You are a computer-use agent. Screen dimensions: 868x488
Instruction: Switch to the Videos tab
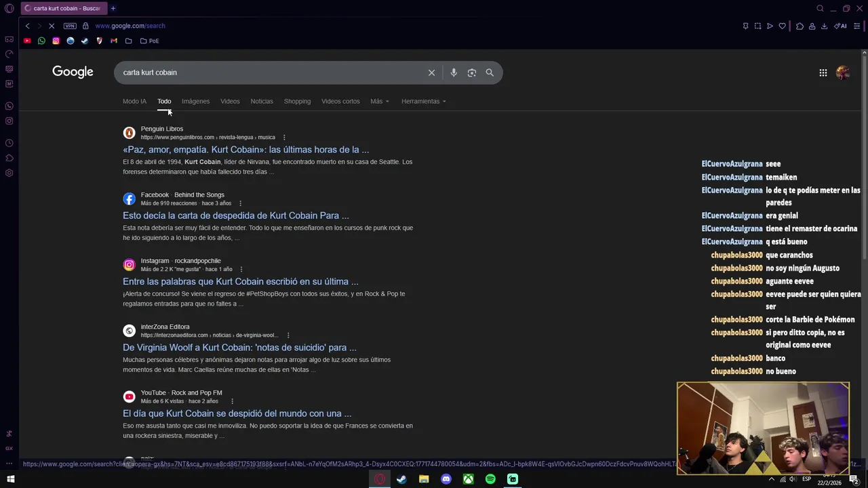coord(230,101)
